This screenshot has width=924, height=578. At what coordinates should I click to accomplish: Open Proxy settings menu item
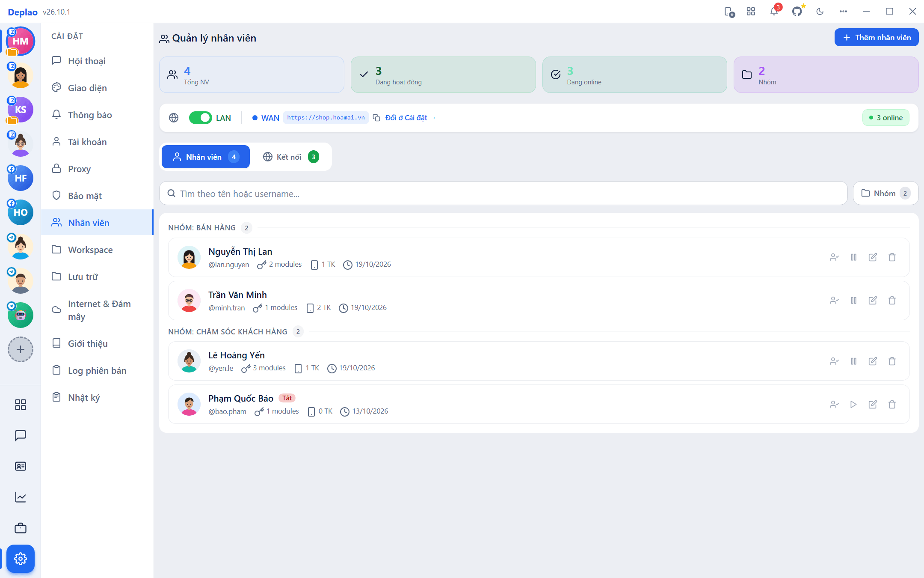pos(97,169)
